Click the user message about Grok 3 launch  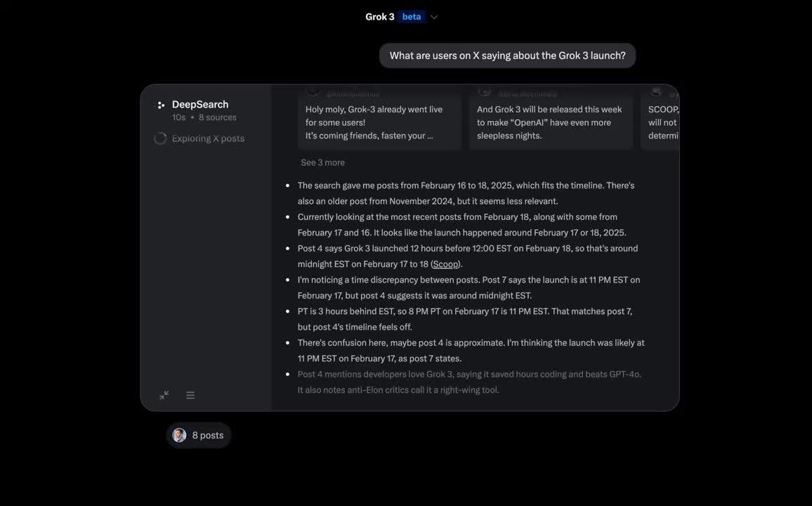point(507,56)
